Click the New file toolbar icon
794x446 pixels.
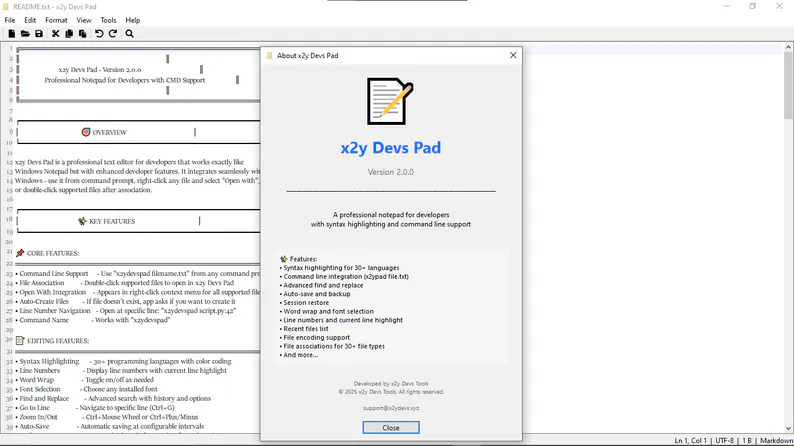pos(12,33)
